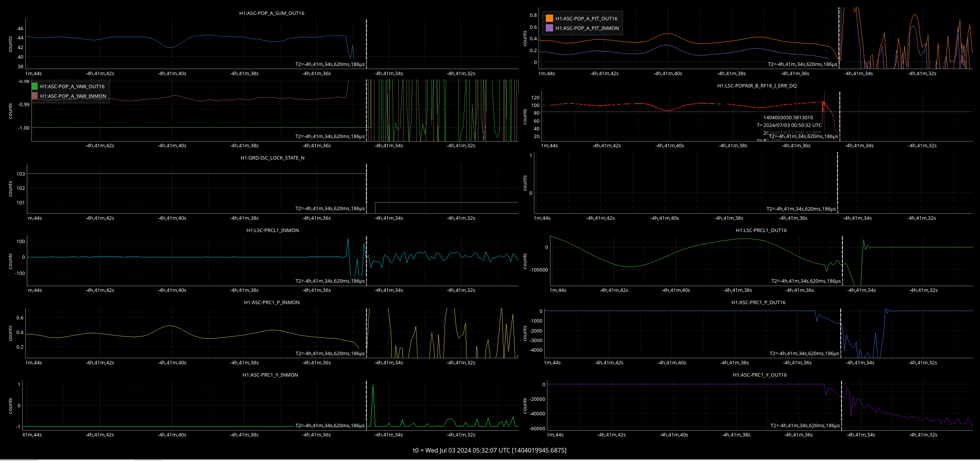Click the GPS readout 1404003050.5813010
The image size is (980, 461).
pos(788,118)
